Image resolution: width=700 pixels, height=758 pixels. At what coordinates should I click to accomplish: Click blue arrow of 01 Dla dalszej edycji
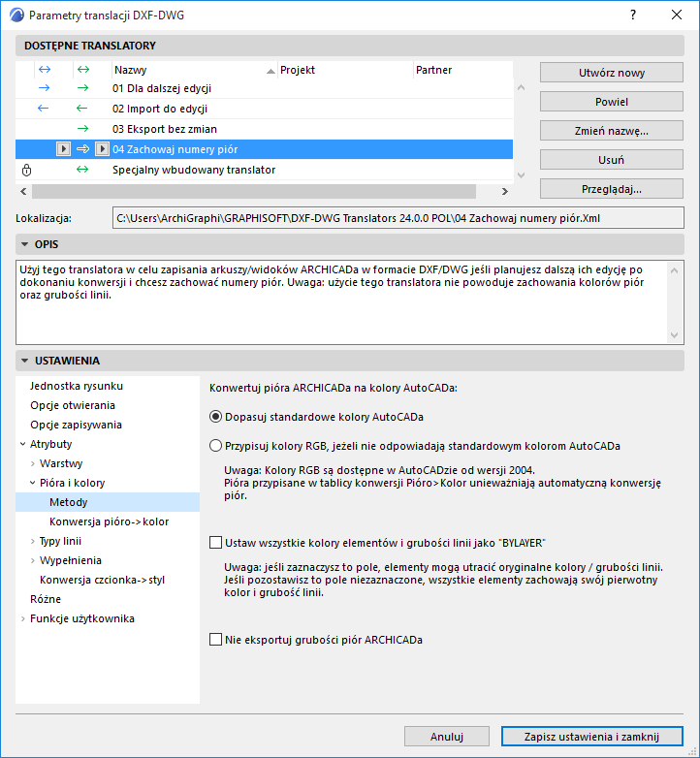tap(44, 88)
